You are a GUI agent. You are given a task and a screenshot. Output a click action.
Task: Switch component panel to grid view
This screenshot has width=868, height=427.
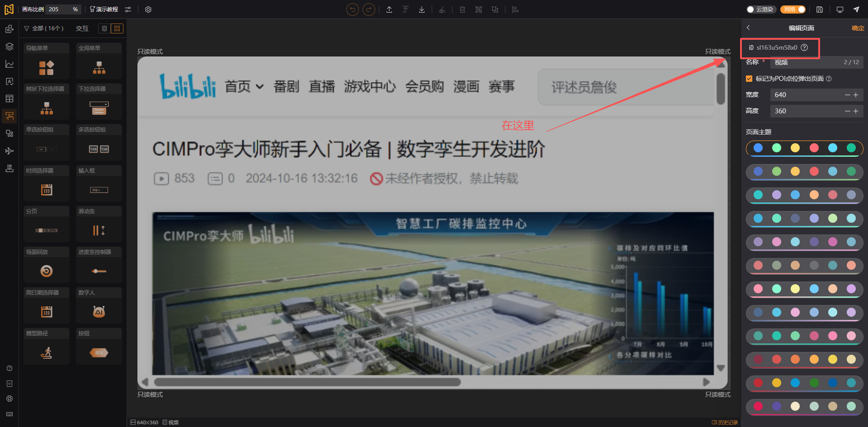(117, 28)
